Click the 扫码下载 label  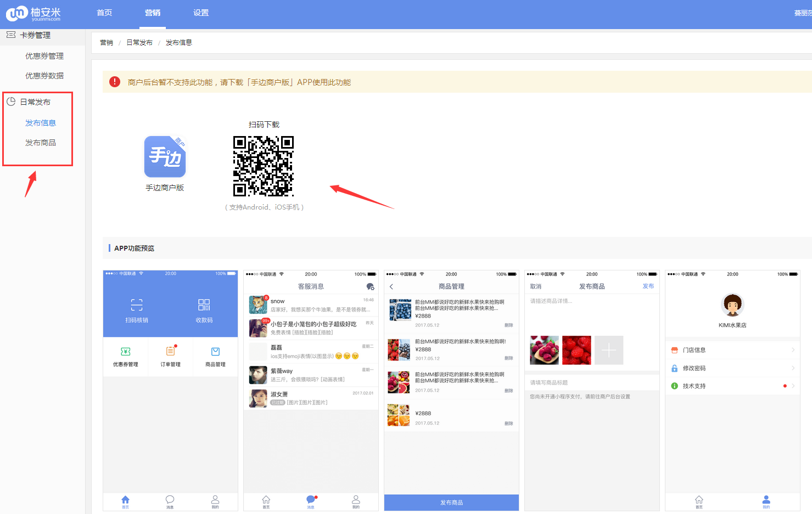[264, 125]
